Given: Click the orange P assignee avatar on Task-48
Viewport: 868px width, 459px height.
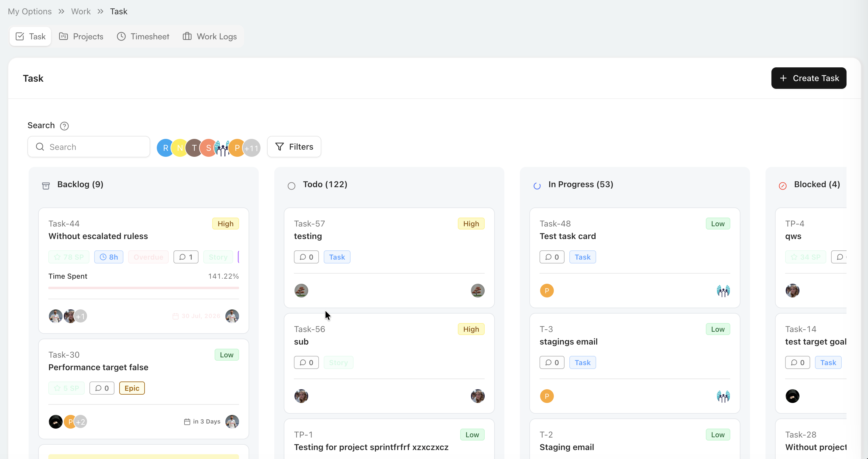Looking at the screenshot, I should (x=547, y=291).
